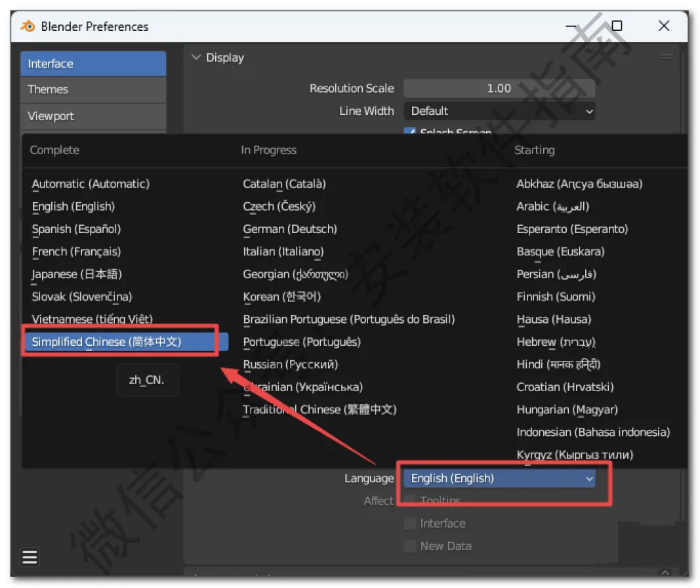Toggle the Splash Screen checkbox

[x=409, y=131]
